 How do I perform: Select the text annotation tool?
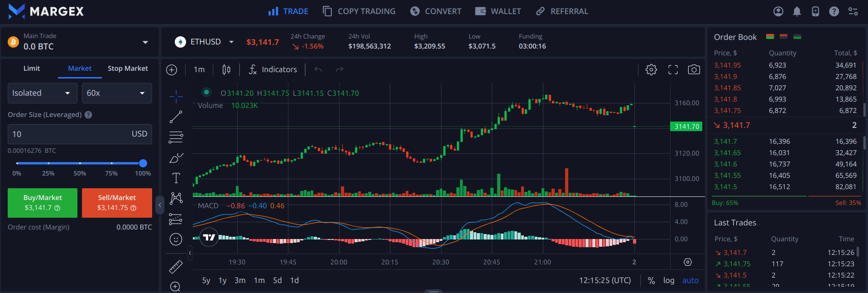tap(176, 178)
